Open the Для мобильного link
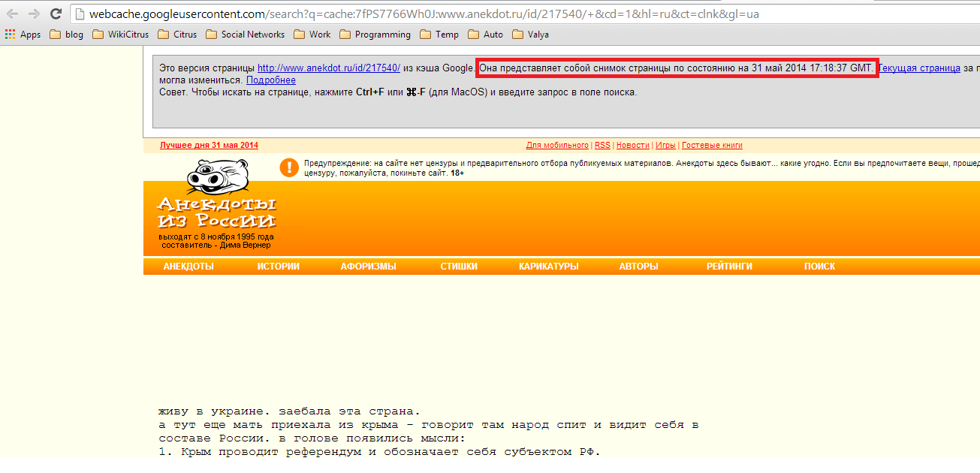The width and height of the screenshot is (980, 473). coord(557,146)
